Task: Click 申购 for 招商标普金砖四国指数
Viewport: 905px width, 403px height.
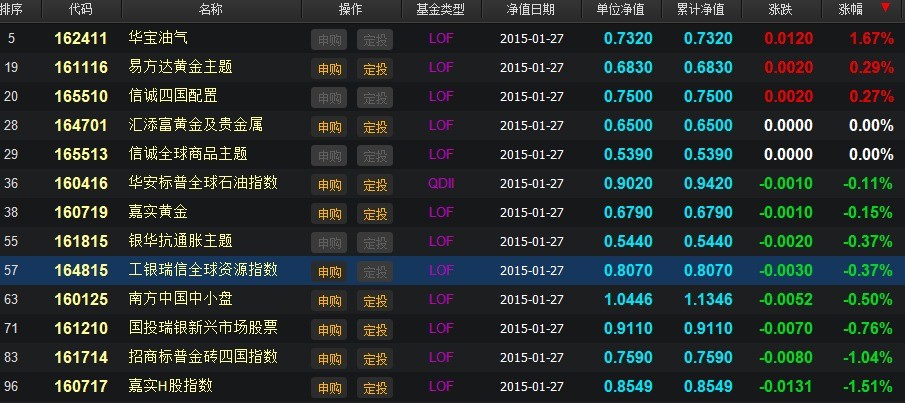Action: (x=330, y=359)
